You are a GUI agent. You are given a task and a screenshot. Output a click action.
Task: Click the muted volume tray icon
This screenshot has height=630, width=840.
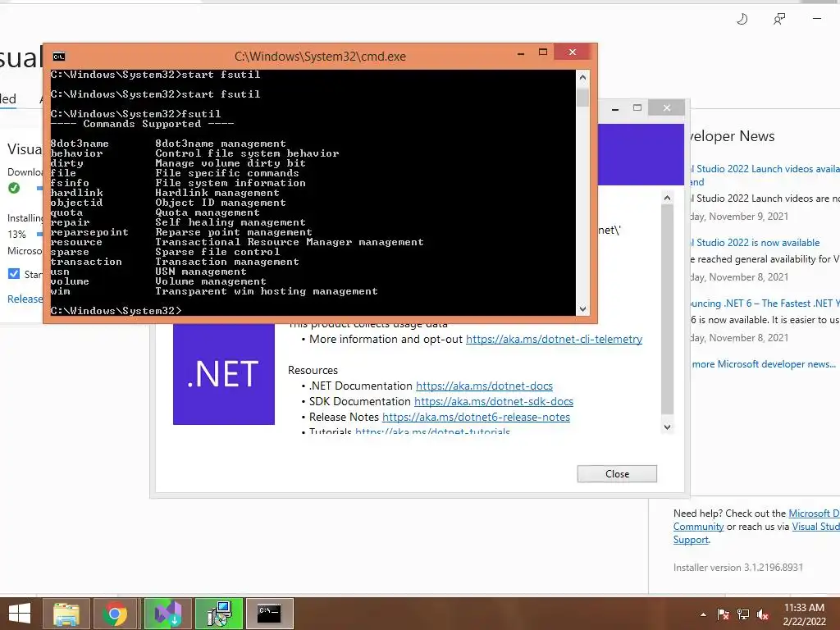coord(763,614)
